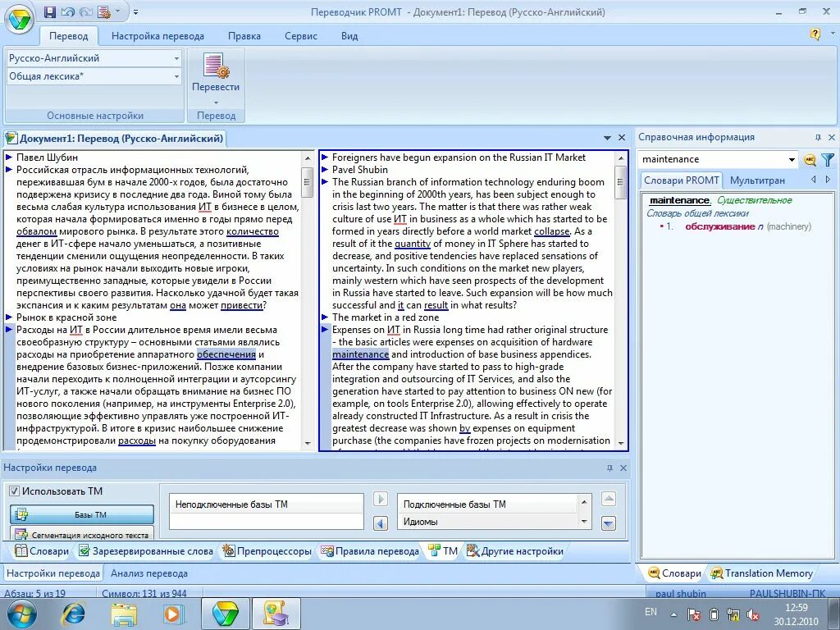840x630 pixels.
Task: Select Идиомы in connected TM bases
Action: pyautogui.click(x=421, y=521)
